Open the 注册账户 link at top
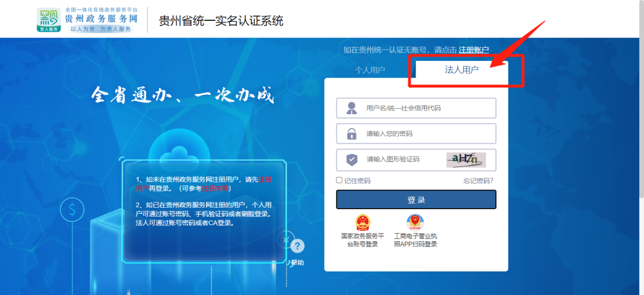This screenshot has width=644, height=295. click(473, 50)
